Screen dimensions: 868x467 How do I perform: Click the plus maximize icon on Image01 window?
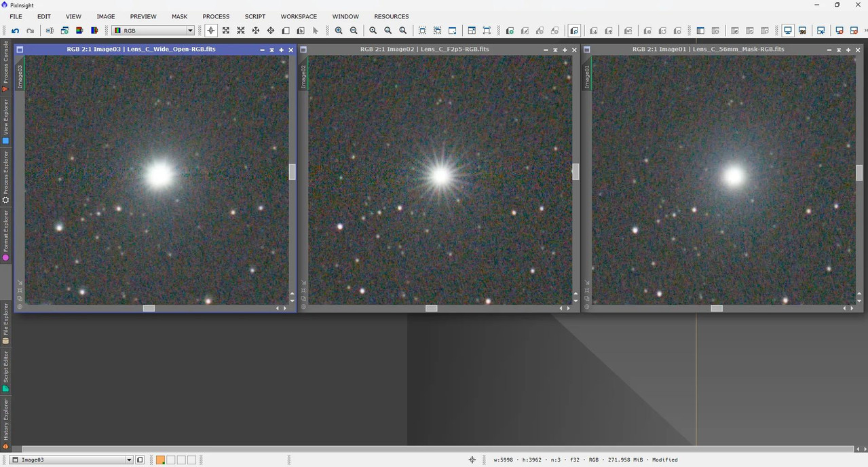coord(848,50)
